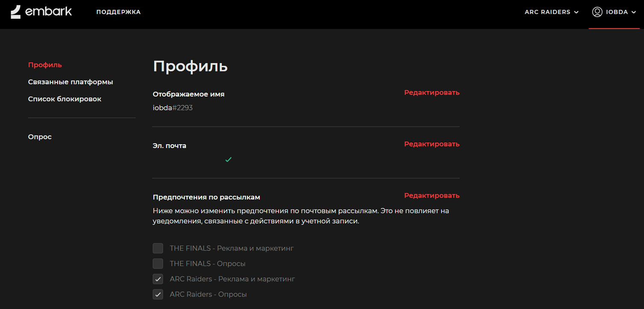Click the Embark wordmark in header

[x=48, y=12]
